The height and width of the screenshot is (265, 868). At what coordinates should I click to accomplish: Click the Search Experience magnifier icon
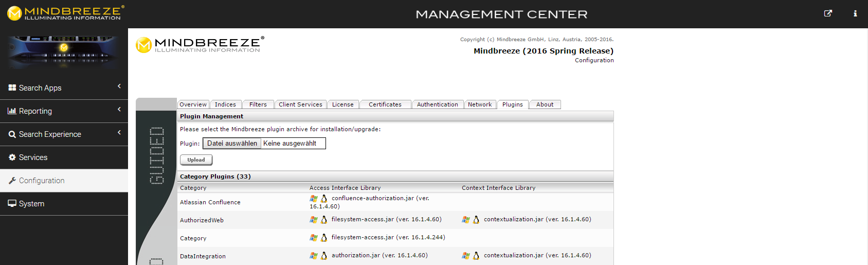[12, 134]
